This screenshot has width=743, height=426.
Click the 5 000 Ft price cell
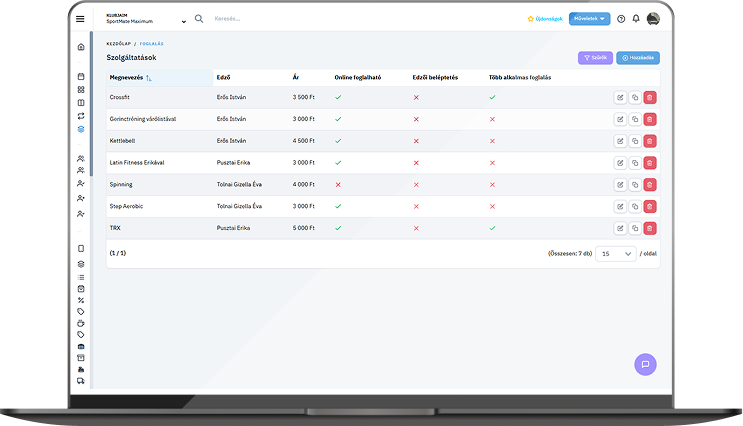[304, 228]
